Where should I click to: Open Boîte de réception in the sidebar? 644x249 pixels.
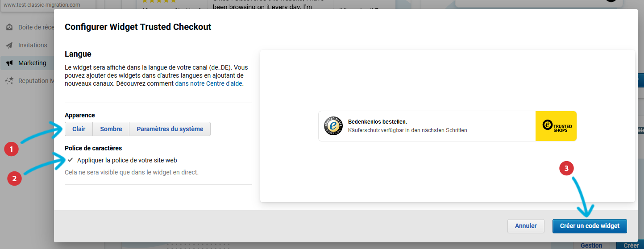36,27
